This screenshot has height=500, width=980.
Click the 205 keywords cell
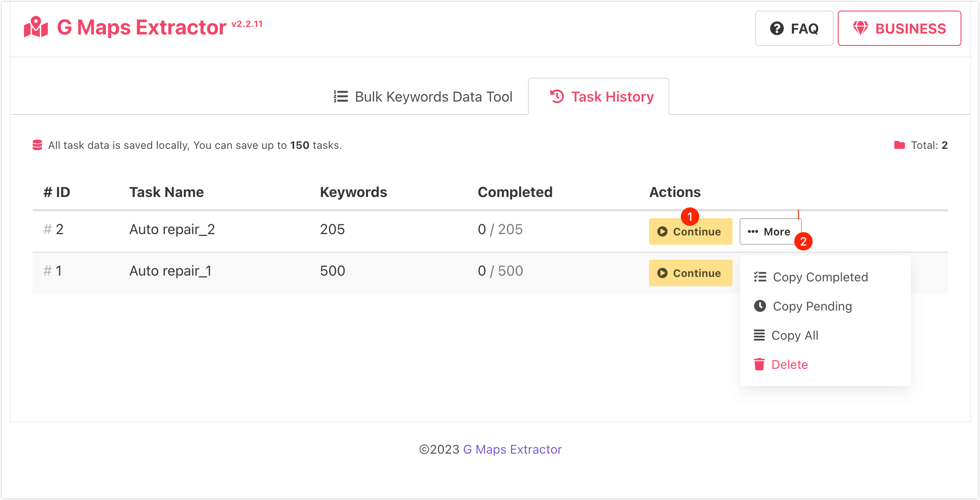click(332, 229)
